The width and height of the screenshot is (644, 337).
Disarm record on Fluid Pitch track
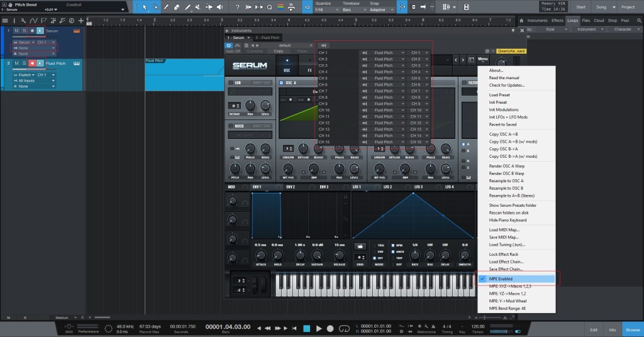tap(32, 64)
